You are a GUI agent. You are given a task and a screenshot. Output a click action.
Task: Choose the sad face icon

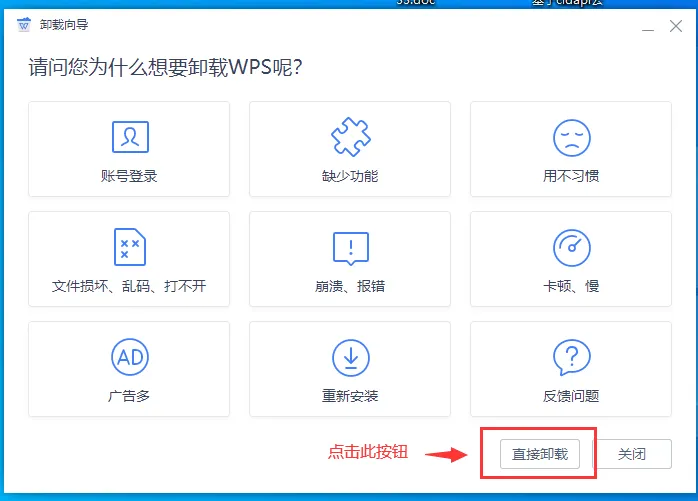[572, 138]
